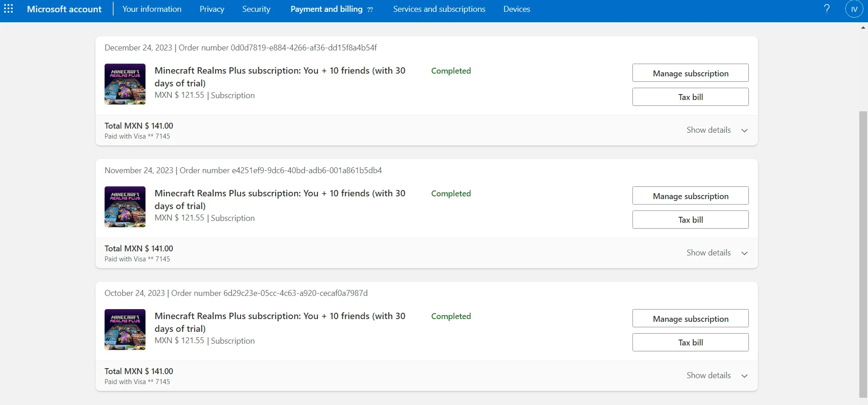Open Services and subscriptions tab
The width and height of the screenshot is (868, 405).
coord(439,9)
